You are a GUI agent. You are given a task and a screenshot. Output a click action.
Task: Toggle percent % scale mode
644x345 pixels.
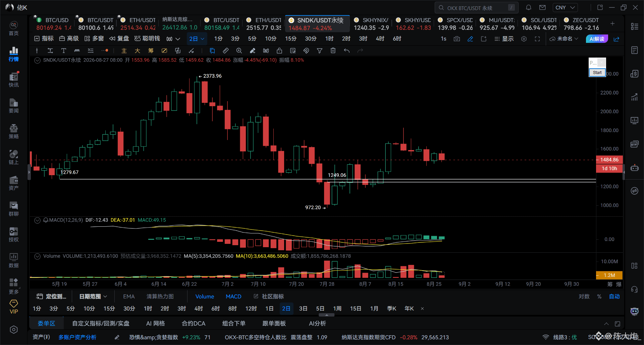click(x=599, y=296)
